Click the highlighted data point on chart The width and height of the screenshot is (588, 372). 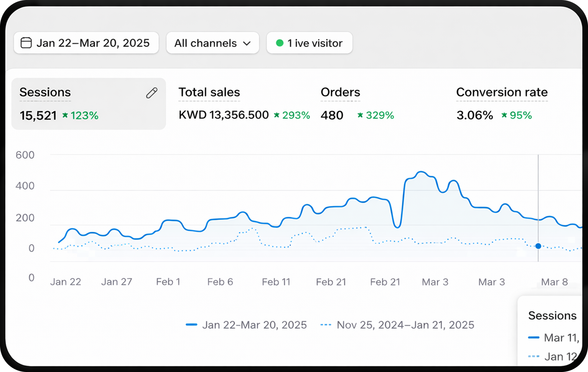pos(538,246)
